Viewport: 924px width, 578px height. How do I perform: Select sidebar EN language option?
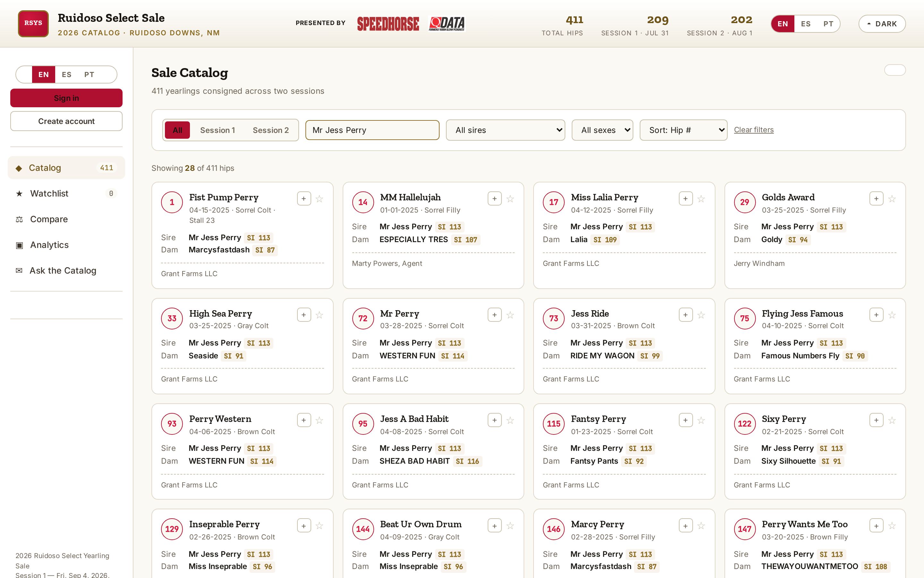click(x=44, y=74)
